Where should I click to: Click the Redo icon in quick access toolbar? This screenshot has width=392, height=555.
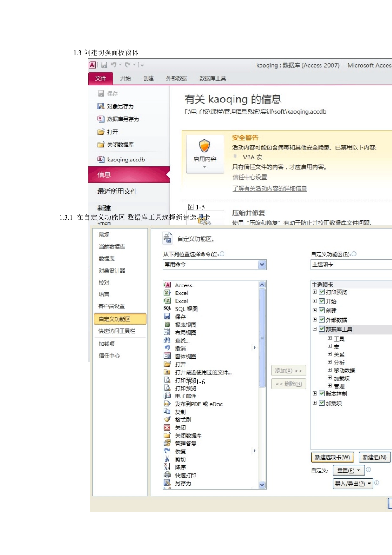[x=128, y=65]
